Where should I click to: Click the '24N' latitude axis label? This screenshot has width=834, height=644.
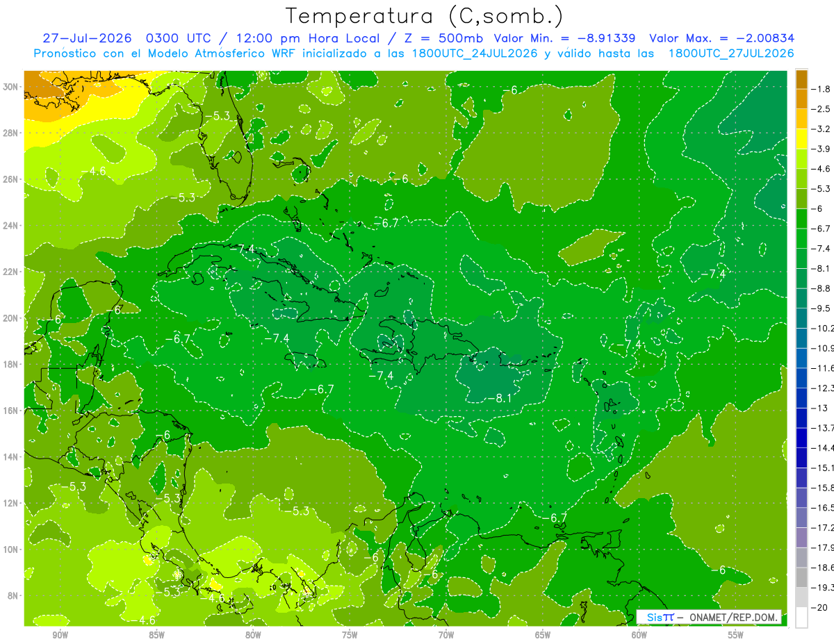[12, 225]
